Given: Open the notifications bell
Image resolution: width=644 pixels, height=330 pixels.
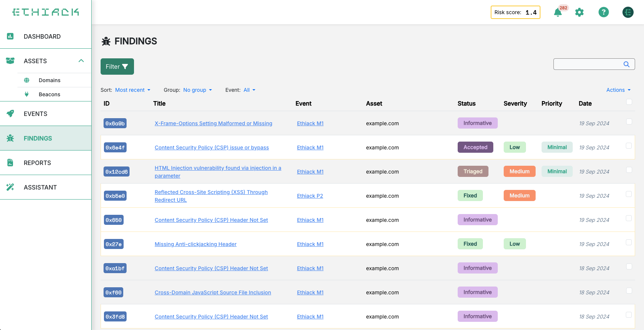Looking at the screenshot, I should [x=558, y=12].
